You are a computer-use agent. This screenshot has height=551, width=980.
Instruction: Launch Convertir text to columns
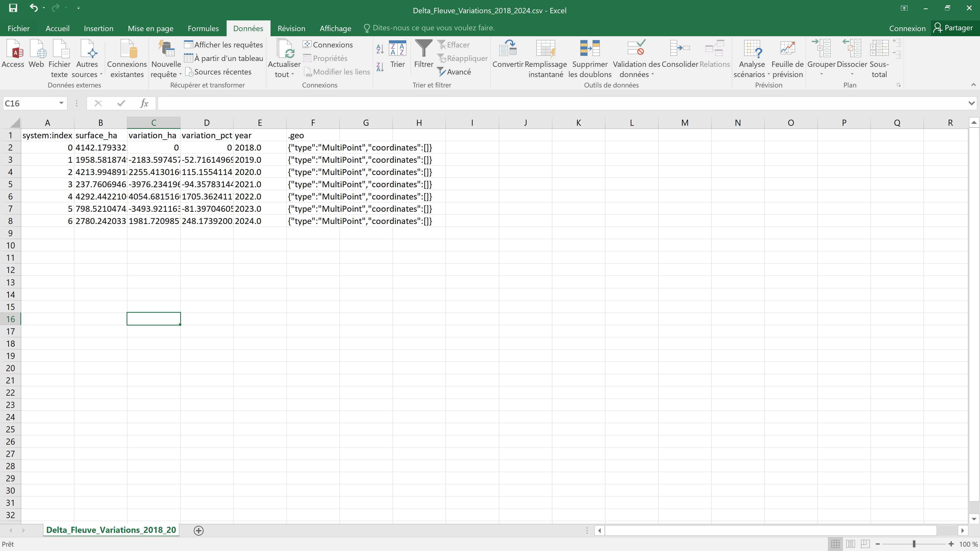pyautogui.click(x=508, y=54)
